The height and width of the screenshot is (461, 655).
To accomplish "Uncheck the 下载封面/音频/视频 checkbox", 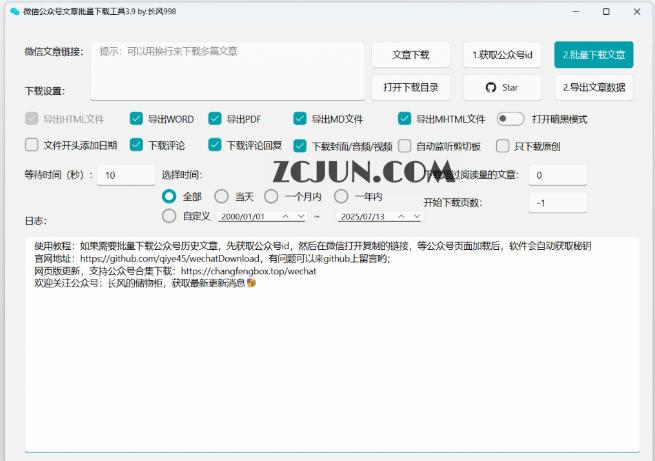I will coord(300,146).
